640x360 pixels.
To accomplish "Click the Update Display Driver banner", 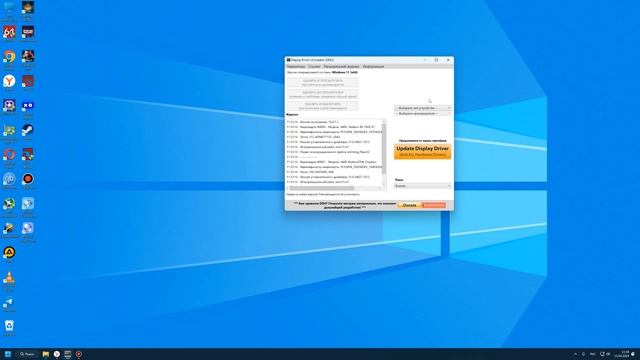I will tap(422, 151).
